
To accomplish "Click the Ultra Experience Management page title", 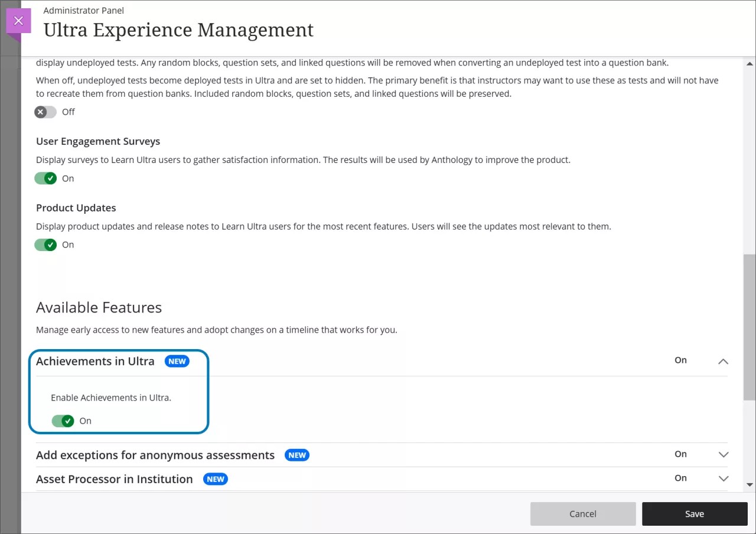I will [178, 30].
